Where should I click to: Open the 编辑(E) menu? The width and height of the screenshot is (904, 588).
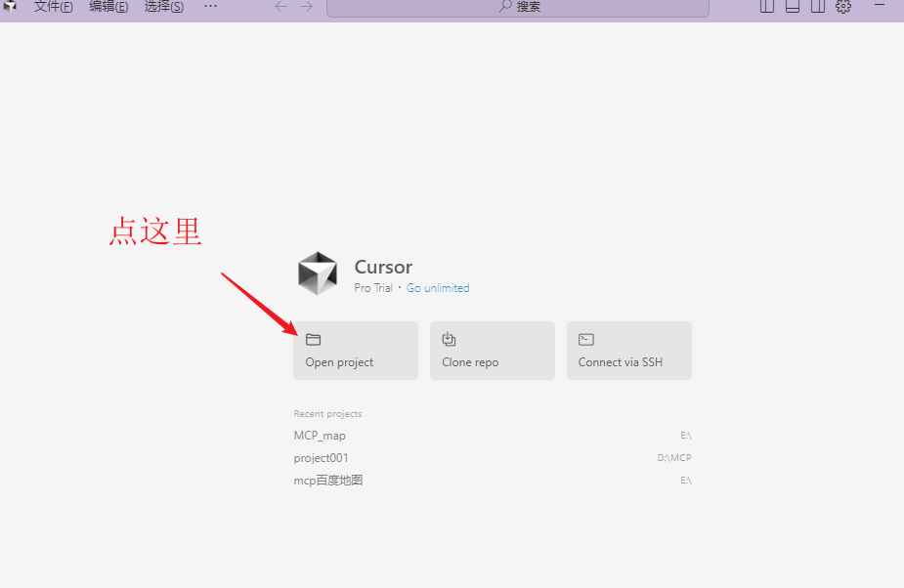108,7
